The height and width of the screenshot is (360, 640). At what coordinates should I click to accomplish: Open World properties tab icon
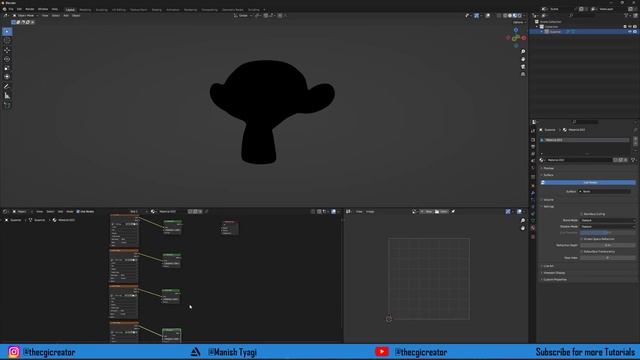(x=533, y=167)
